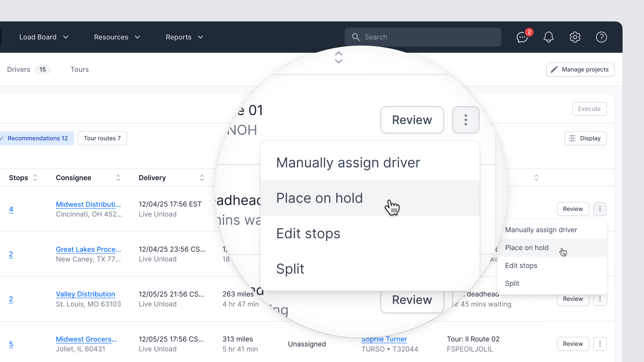Open the Valley Distribution consignee link

point(85,294)
